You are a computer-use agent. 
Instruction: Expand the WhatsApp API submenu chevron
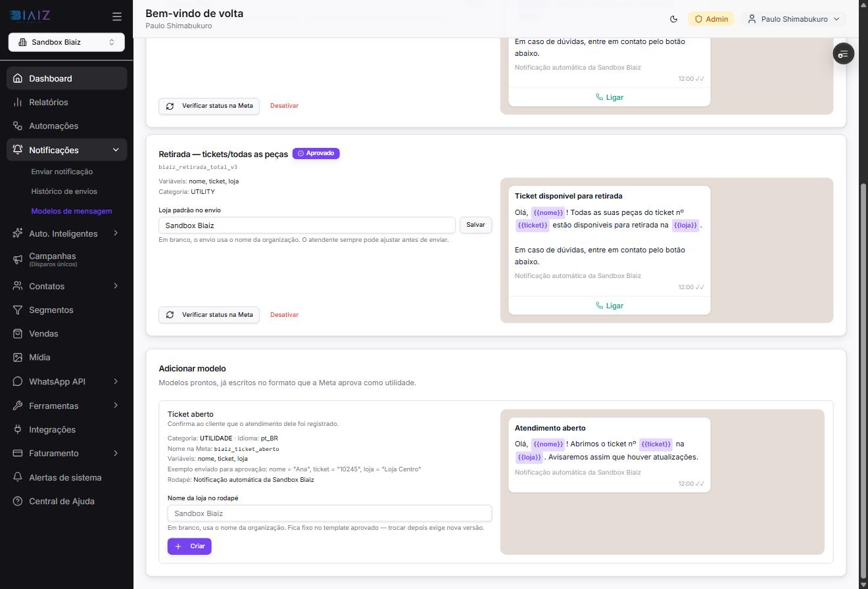click(116, 381)
